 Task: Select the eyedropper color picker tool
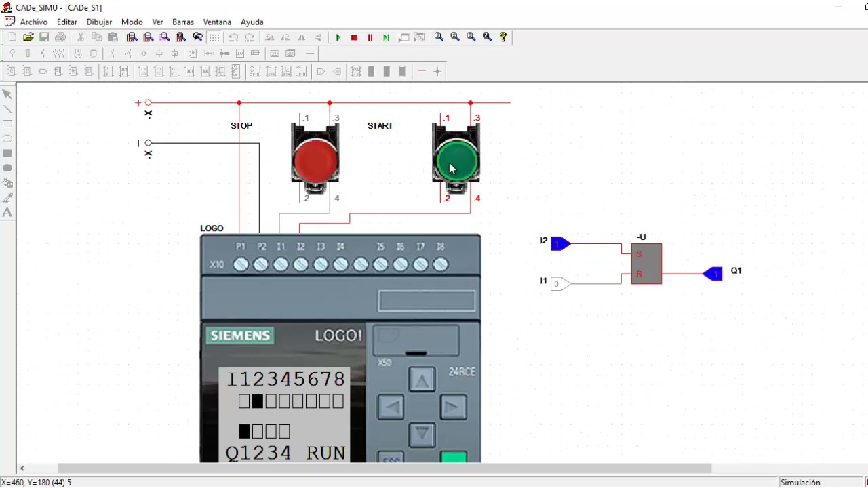coord(7,198)
